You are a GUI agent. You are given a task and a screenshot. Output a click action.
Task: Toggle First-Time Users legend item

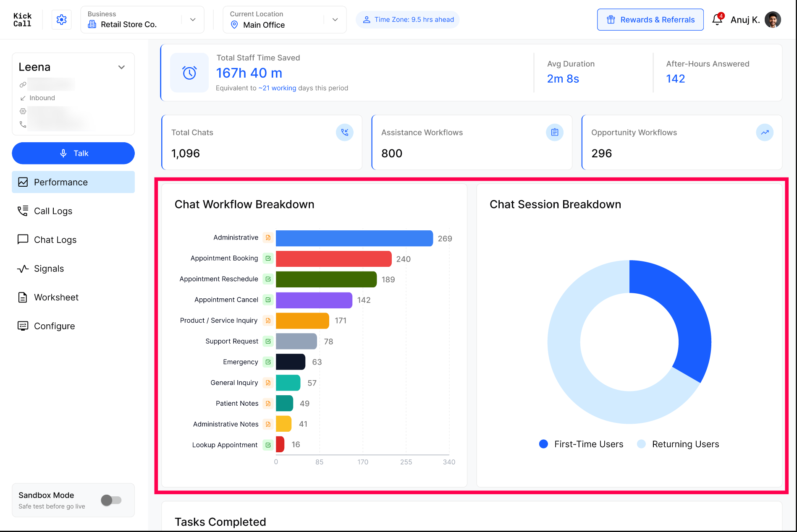click(x=581, y=444)
